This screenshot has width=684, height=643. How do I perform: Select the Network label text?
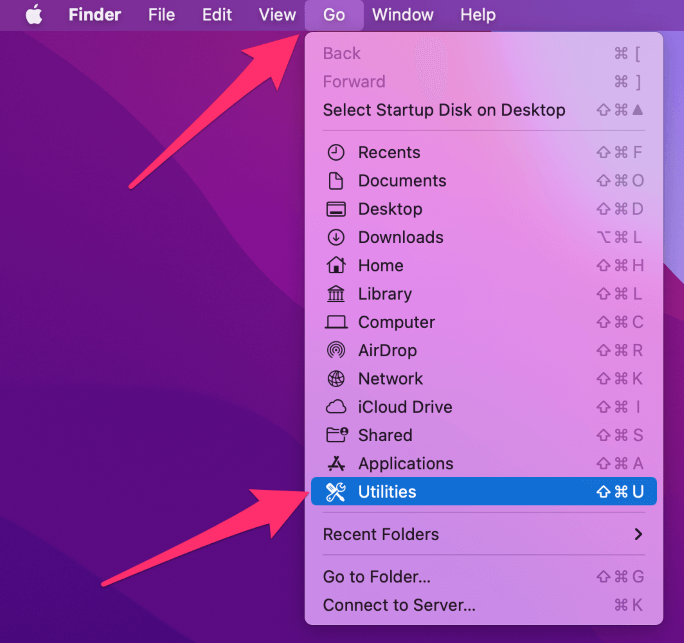tap(390, 379)
